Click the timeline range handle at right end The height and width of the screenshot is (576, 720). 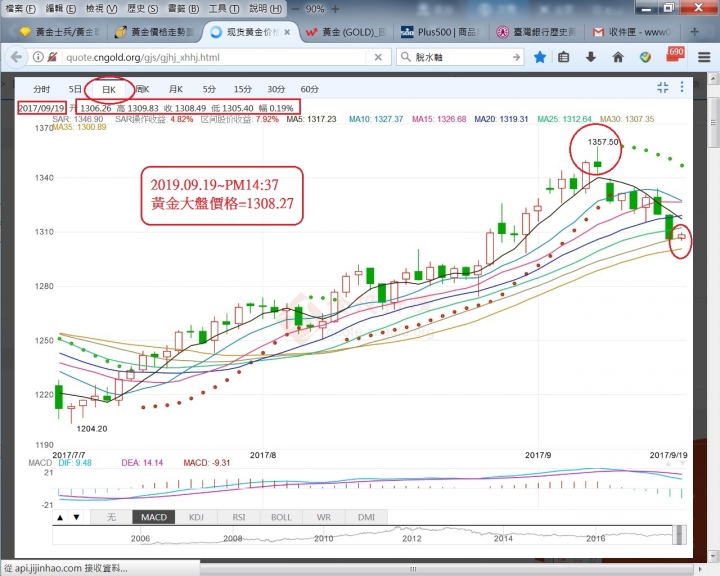click(x=681, y=532)
